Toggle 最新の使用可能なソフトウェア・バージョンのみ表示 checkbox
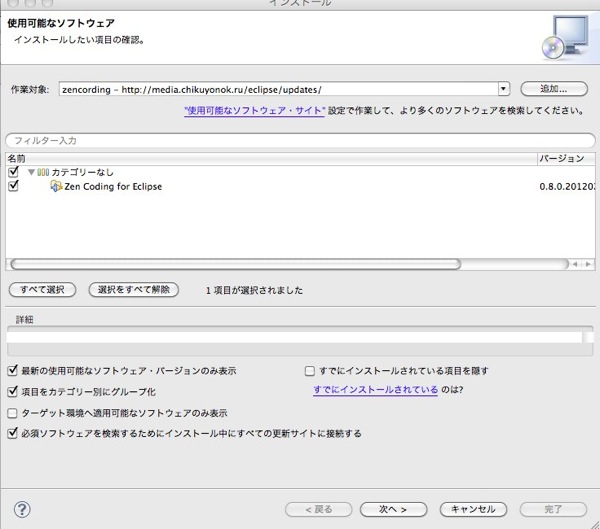 [x=13, y=371]
